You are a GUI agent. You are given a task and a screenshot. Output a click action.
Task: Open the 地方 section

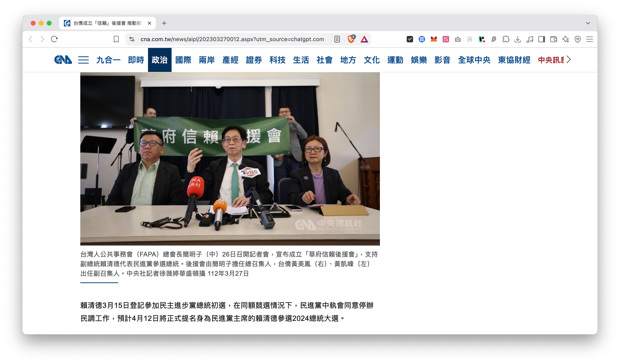pyautogui.click(x=348, y=60)
